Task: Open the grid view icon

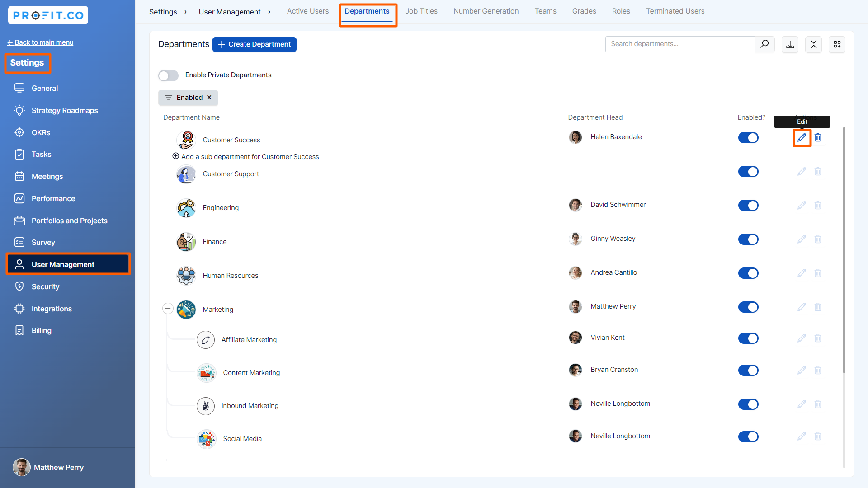Action: click(x=837, y=44)
